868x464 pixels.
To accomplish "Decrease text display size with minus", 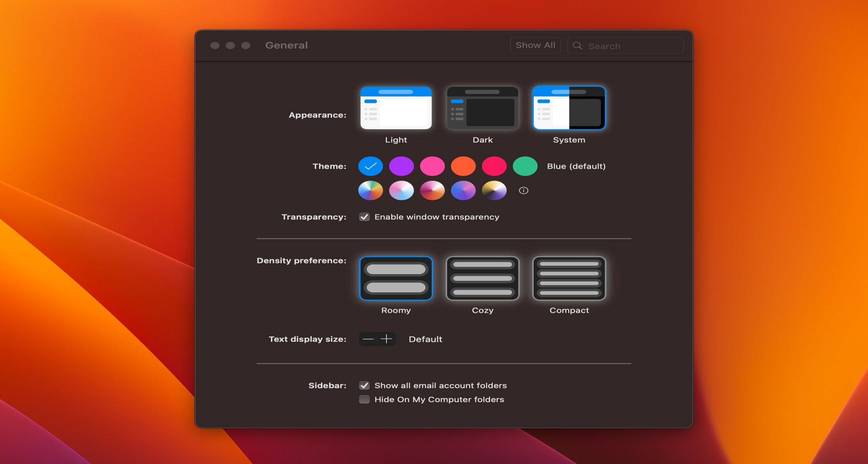I will tap(368, 339).
